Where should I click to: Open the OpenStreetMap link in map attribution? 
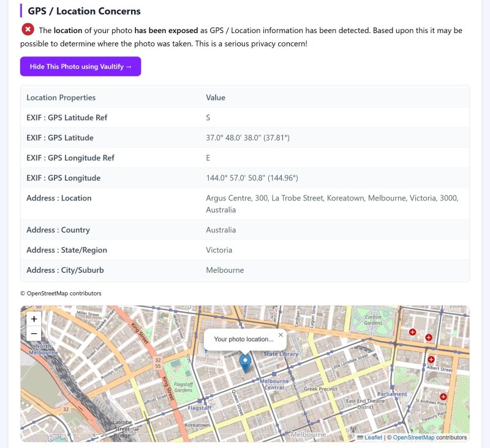coord(413,438)
